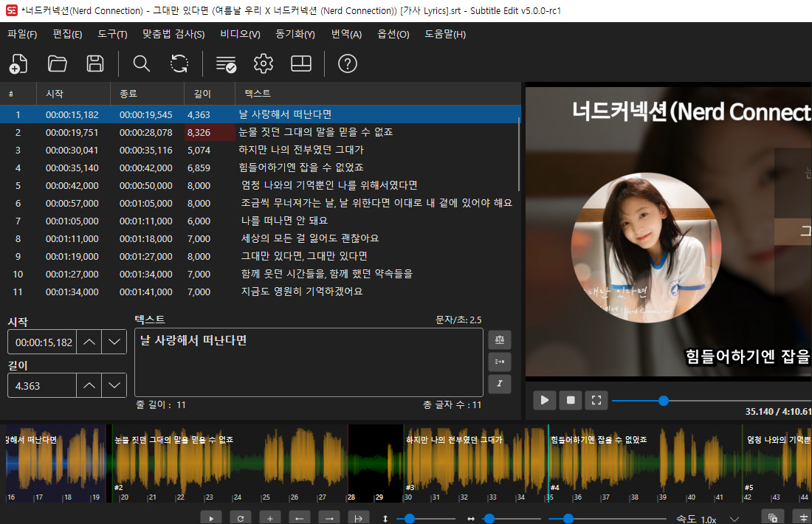Decrease start time with down arrow
Screen dimensions: 812x524
point(114,342)
